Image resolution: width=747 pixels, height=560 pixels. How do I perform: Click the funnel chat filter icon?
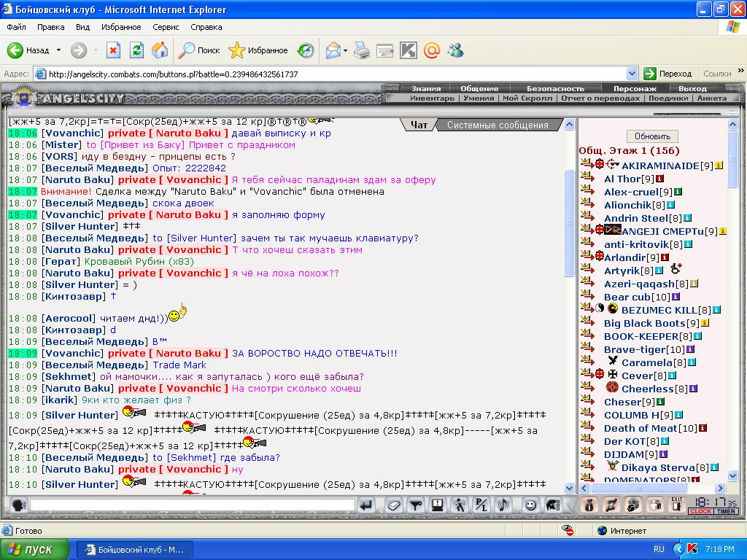416,505
